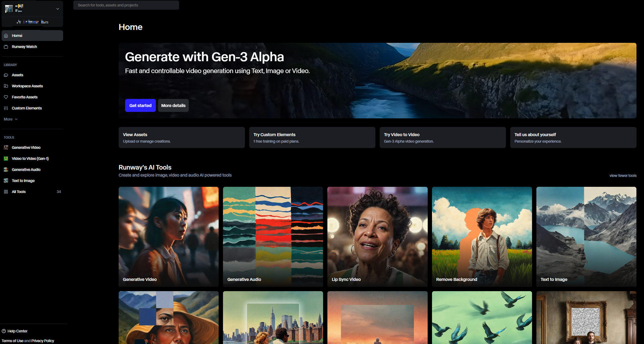Viewport: 644px width, 344px height.
Task: Select Assets in the Library section
Action: (32, 75)
